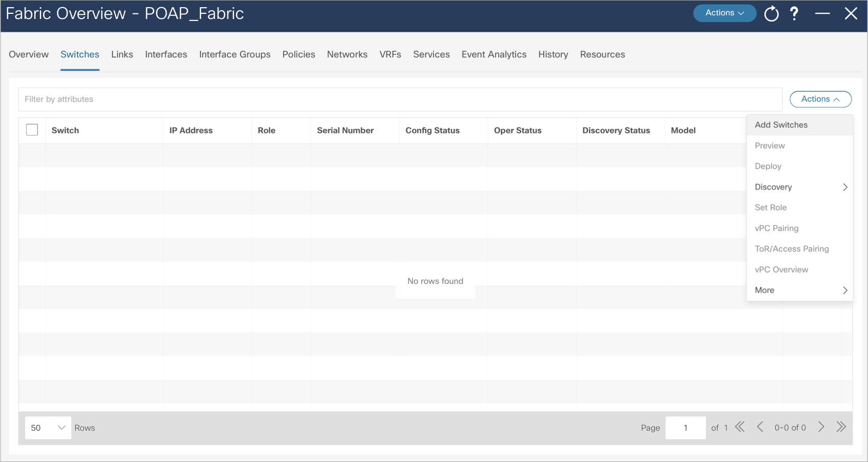
Task: Sort by the Switch column header
Action: pyautogui.click(x=65, y=130)
